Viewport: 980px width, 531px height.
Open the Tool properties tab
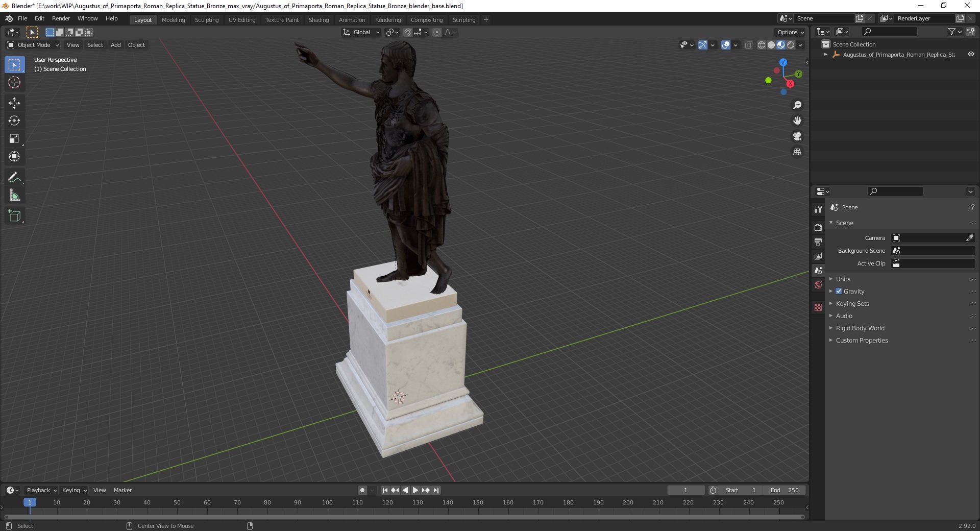click(x=818, y=209)
